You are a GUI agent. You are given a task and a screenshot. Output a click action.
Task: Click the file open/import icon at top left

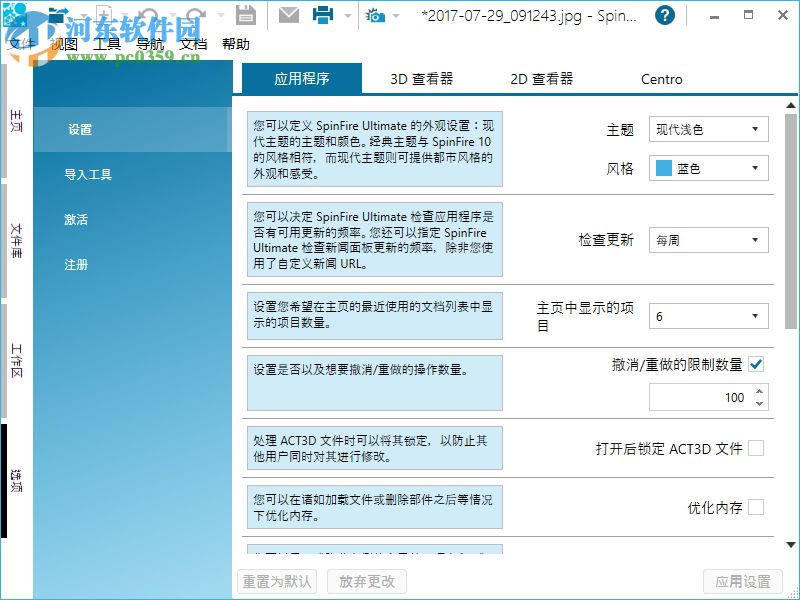click(58, 14)
